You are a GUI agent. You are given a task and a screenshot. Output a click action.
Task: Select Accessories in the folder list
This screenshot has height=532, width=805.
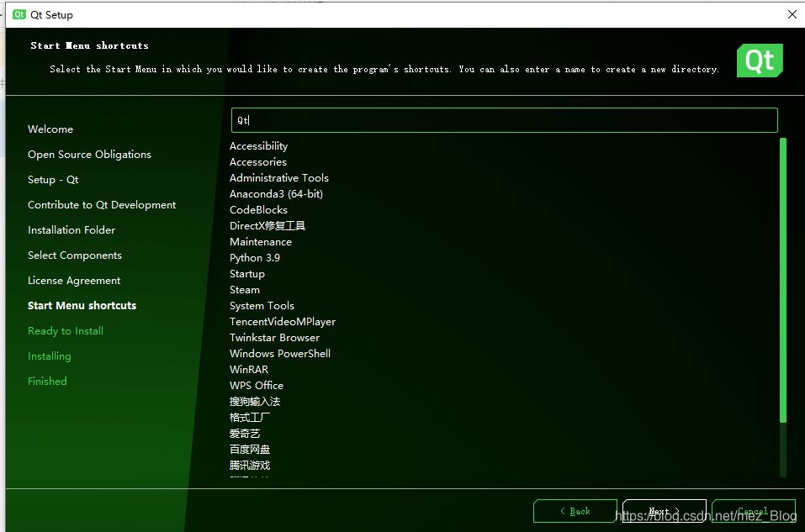258,162
